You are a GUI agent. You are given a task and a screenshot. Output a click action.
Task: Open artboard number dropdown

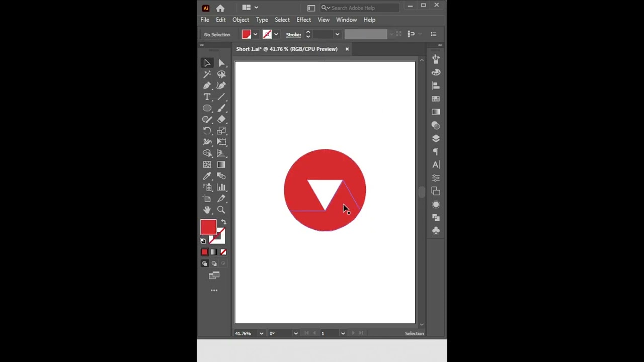pos(343,333)
